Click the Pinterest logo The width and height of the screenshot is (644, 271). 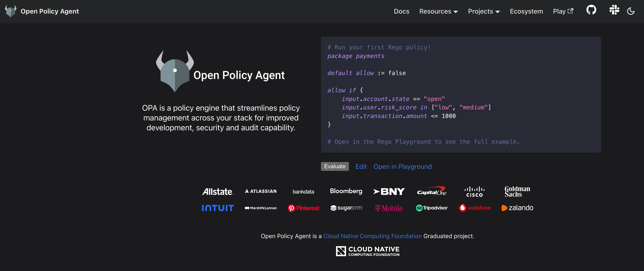[x=303, y=208]
